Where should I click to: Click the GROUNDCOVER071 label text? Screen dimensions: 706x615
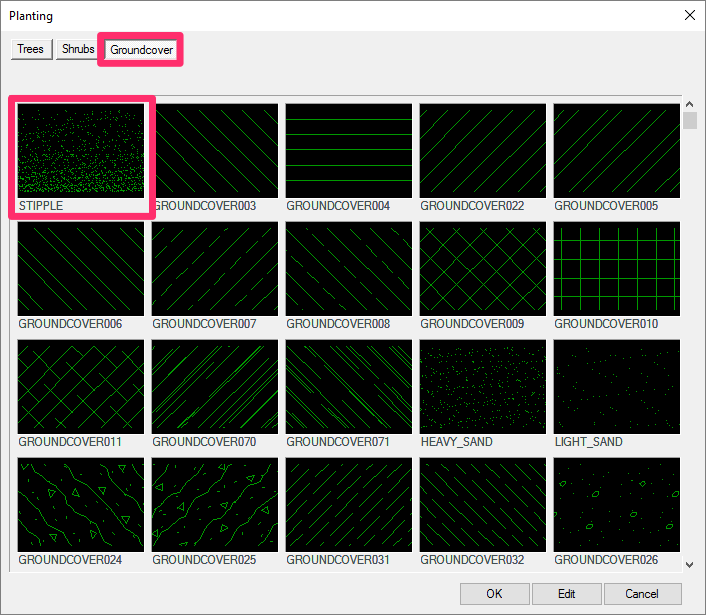[x=338, y=442]
